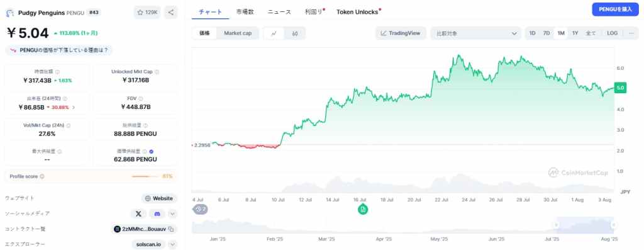Click the Pudgy Penguins coin logo
Screen dimensions: 644x250
tap(10, 13)
